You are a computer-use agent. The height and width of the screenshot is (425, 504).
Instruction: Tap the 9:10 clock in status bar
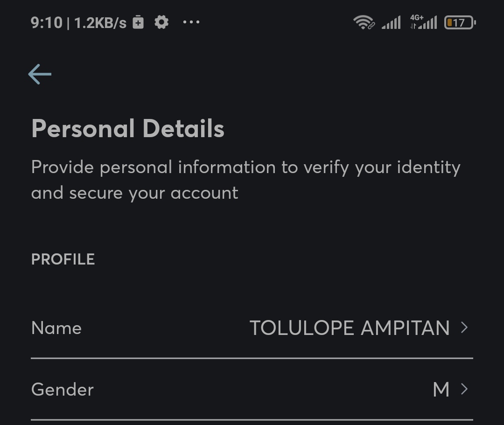tap(46, 22)
